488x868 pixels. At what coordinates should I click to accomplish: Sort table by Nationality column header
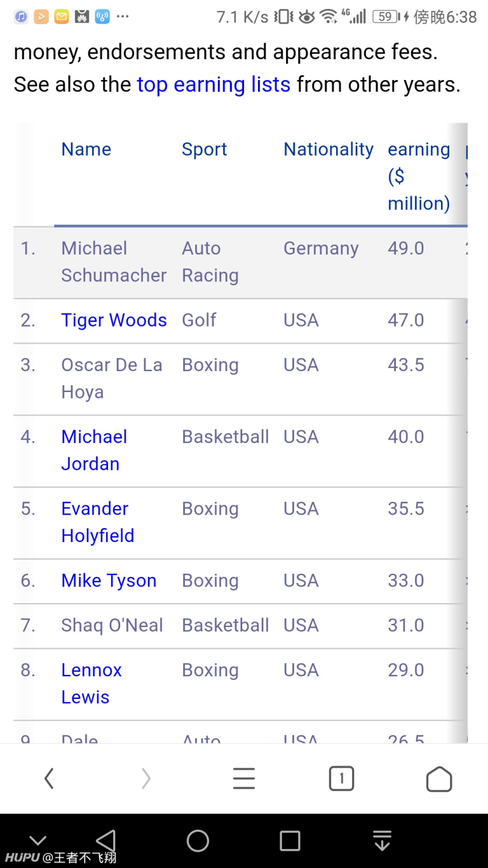328,149
